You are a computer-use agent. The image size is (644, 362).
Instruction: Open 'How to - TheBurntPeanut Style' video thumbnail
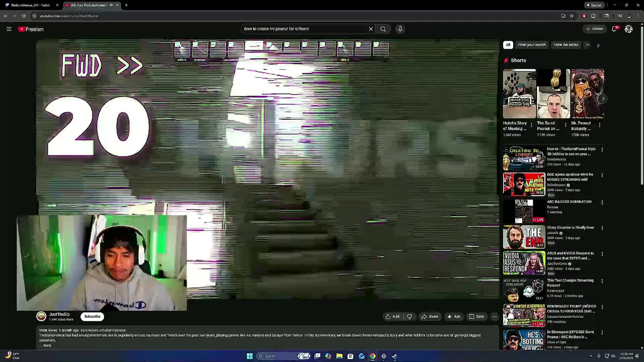[524, 158]
